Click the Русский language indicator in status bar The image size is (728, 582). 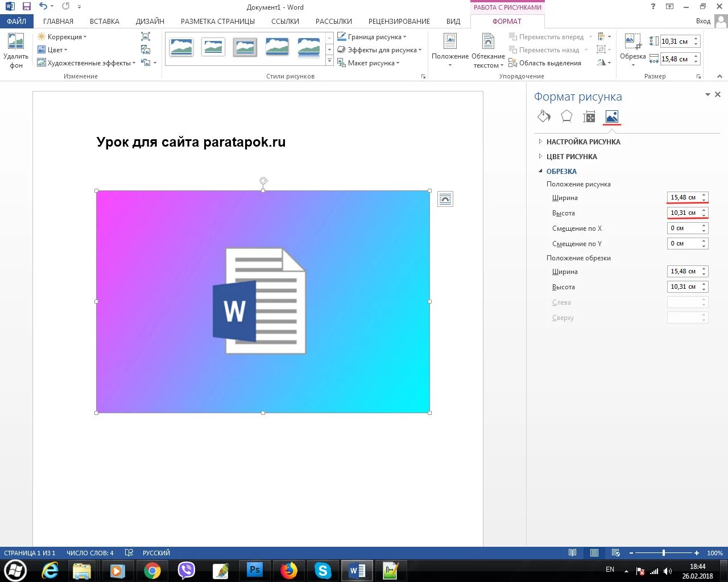point(156,553)
